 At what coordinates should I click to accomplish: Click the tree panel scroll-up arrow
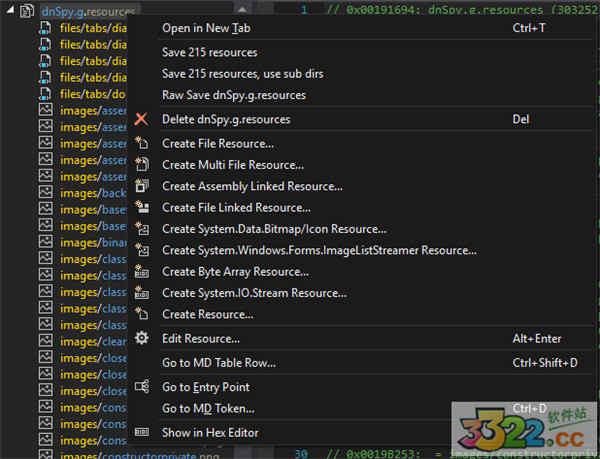(242, 9)
